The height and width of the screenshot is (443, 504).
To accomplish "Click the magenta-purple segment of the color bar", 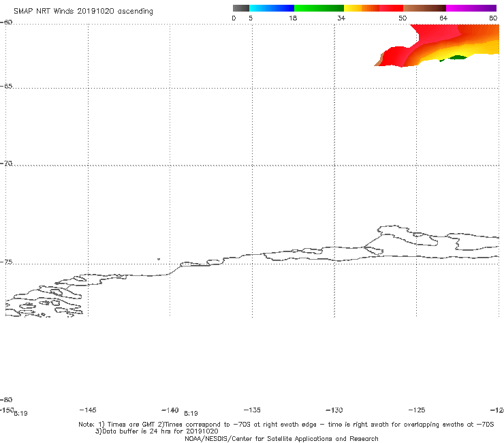I will tap(471, 8).
